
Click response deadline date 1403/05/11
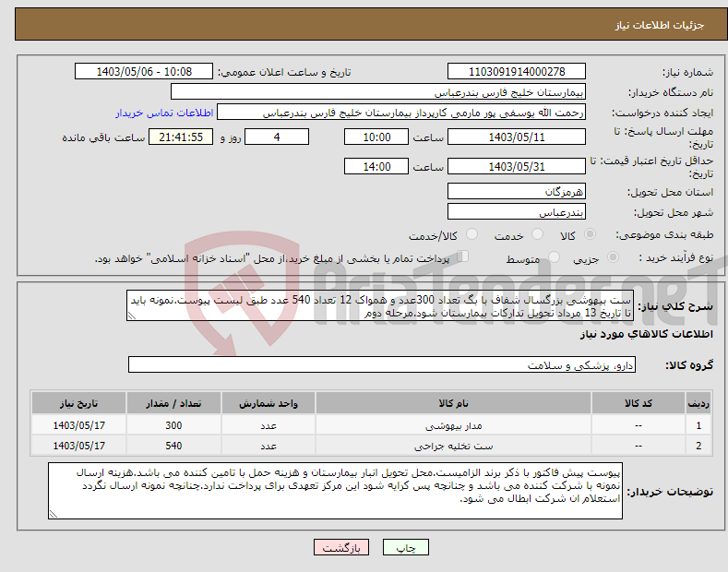(x=517, y=137)
